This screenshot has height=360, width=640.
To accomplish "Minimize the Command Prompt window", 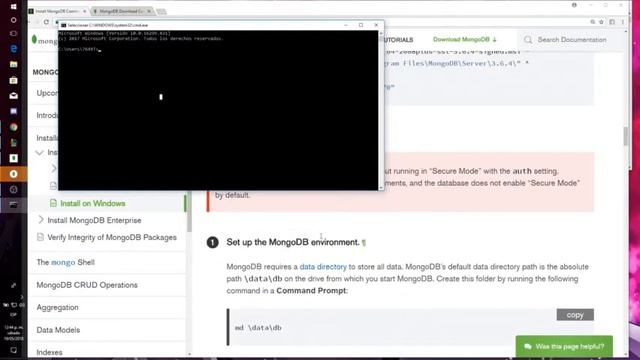I will point(346,25).
